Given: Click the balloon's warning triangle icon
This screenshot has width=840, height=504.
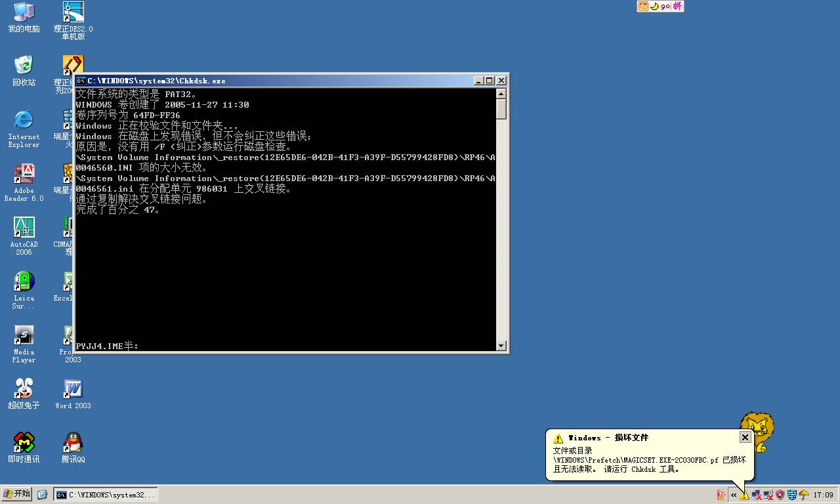Looking at the screenshot, I should click(558, 438).
